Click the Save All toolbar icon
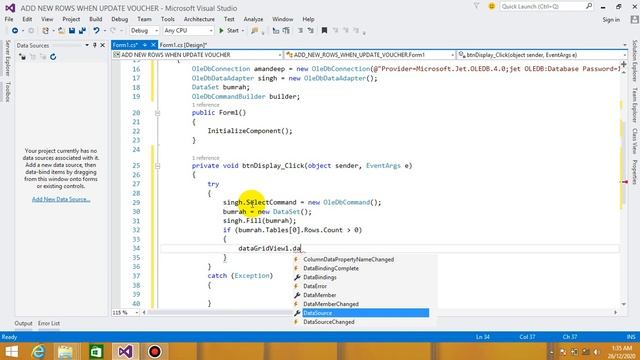This screenshot has width=640, height=360. pos(82,31)
